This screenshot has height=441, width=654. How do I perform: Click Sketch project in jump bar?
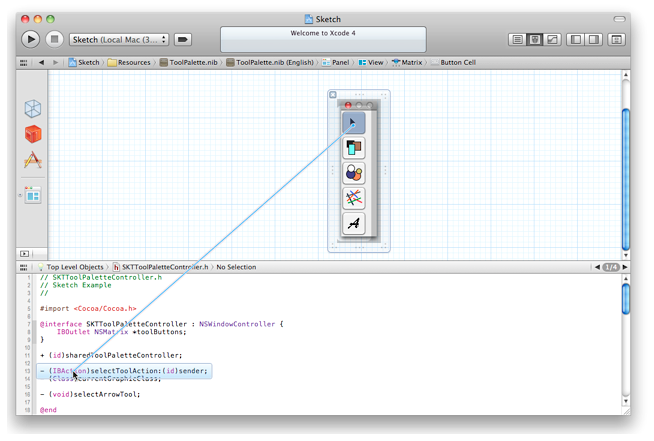point(84,63)
